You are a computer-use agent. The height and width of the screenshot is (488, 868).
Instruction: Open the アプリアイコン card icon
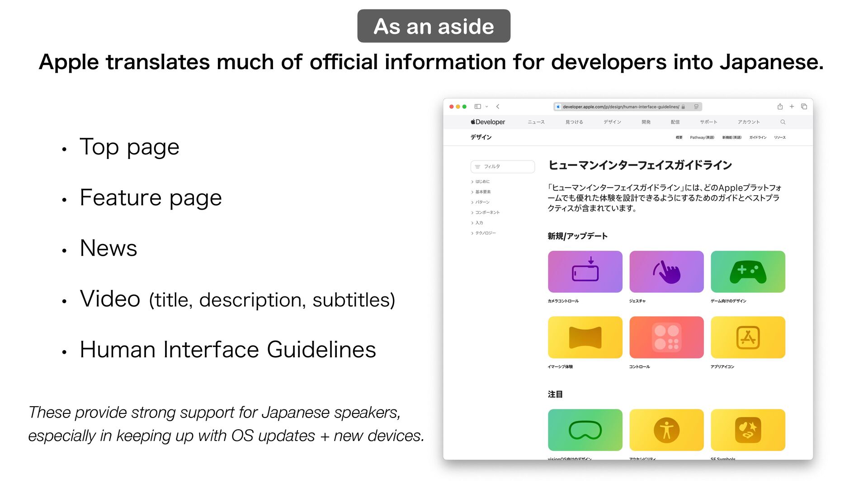[x=748, y=338]
